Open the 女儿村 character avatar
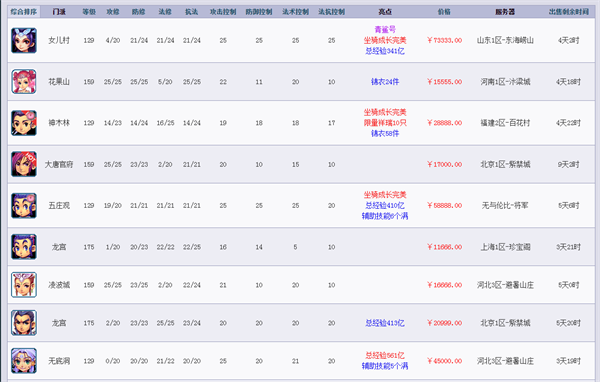Screen dimensions: 600x382 [24, 40]
